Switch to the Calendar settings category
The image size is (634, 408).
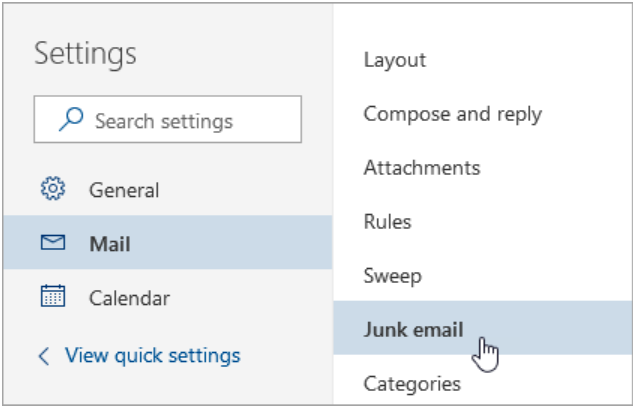[x=129, y=297]
